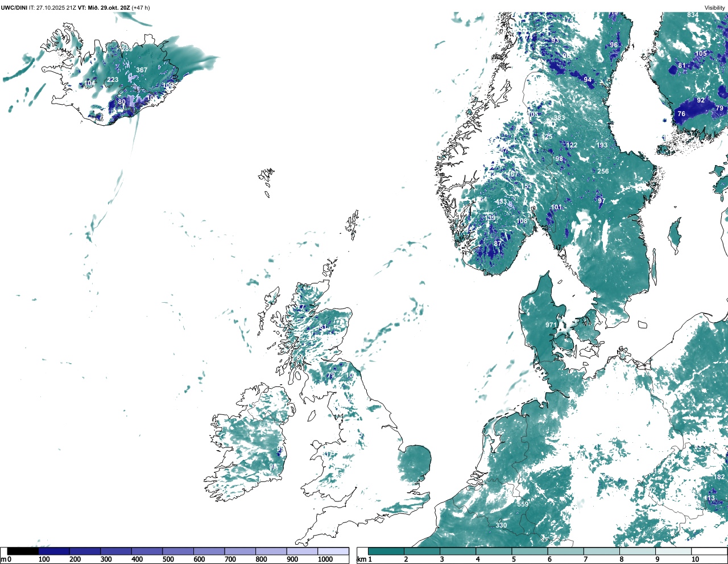Click the '971' value over Denmark
Image resolution: width=728 pixels, height=564 pixels.
point(551,325)
